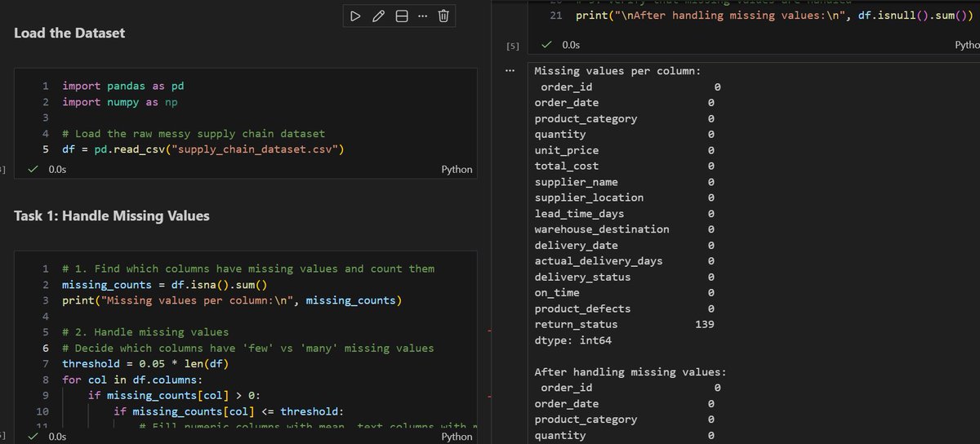The image size is (980, 444).
Task: Click the supplier_name output row
Action: coord(625,182)
